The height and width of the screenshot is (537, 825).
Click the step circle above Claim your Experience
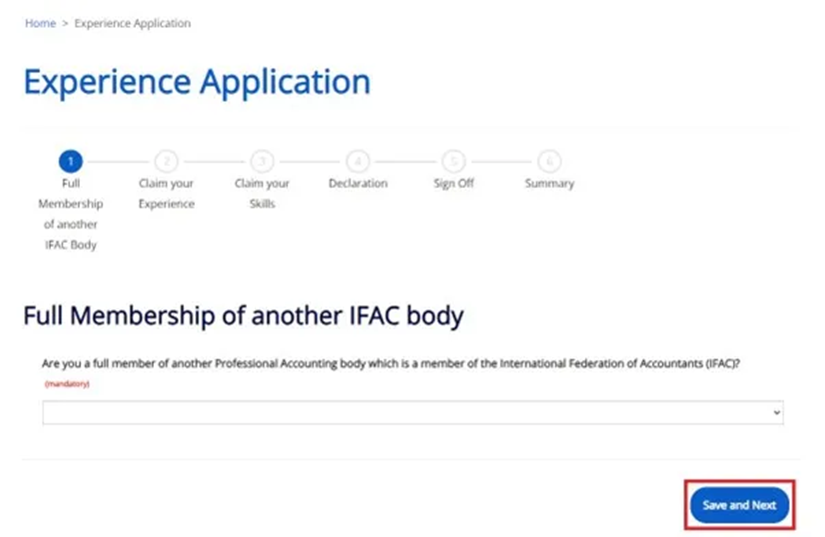point(166,160)
